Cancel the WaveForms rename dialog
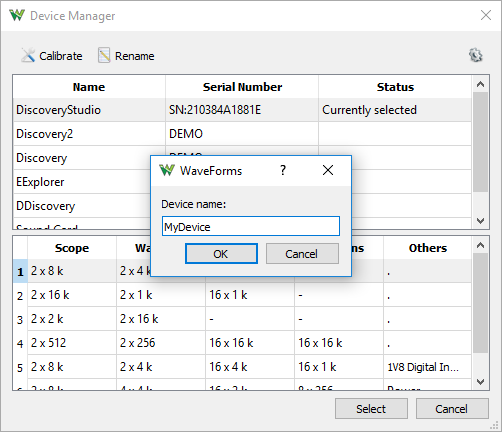Viewport: 502px width, 432px height. (x=302, y=254)
